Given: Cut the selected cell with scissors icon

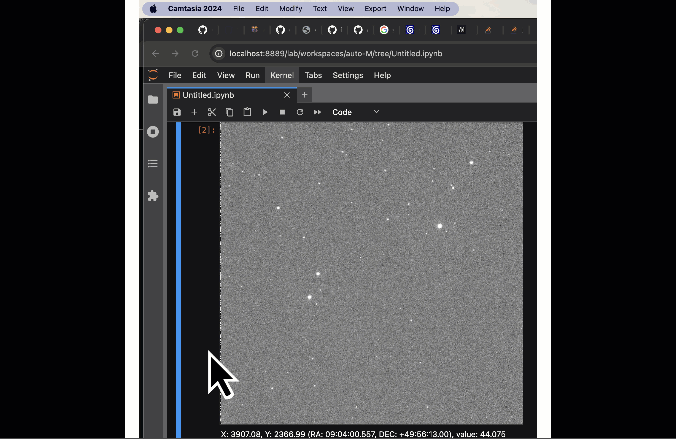Looking at the screenshot, I should point(212,112).
